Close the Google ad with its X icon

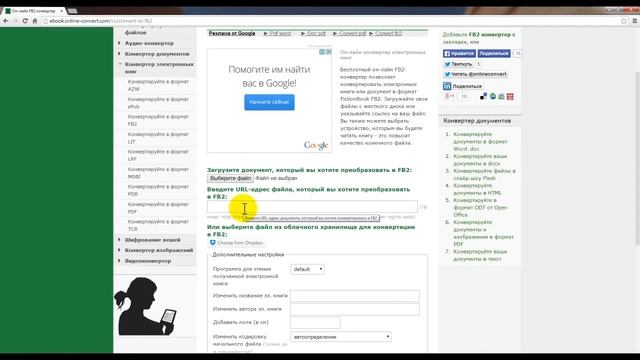[x=329, y=52]
